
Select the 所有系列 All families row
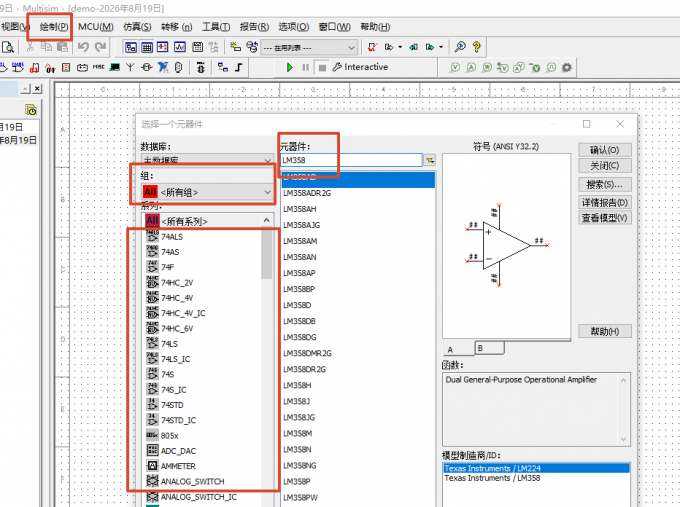203,221
